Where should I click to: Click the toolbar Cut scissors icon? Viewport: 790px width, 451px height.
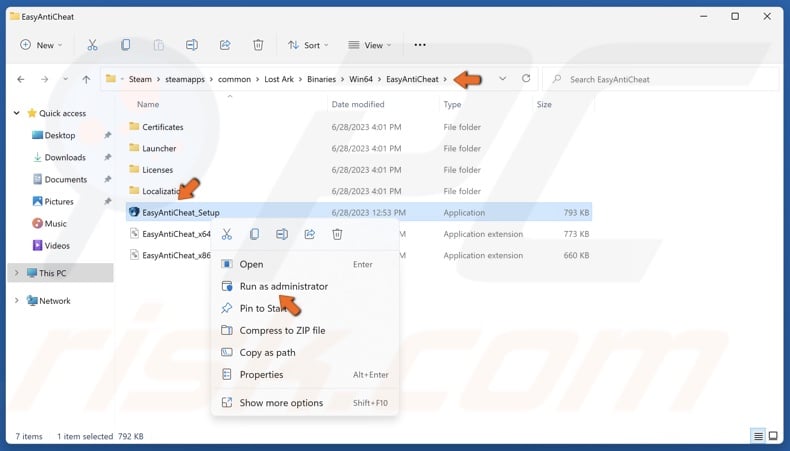pyautogui.click(x=92, y=45)
